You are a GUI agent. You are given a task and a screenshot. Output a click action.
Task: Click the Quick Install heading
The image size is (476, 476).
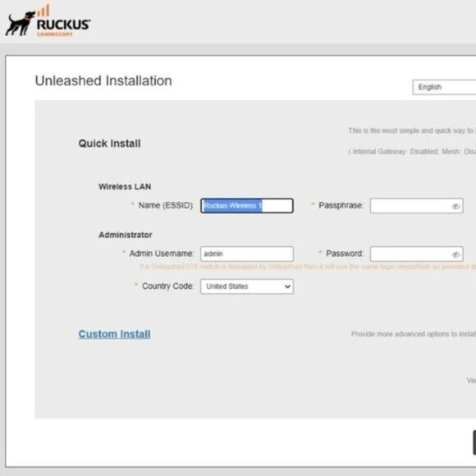click(x=110, y=144)
